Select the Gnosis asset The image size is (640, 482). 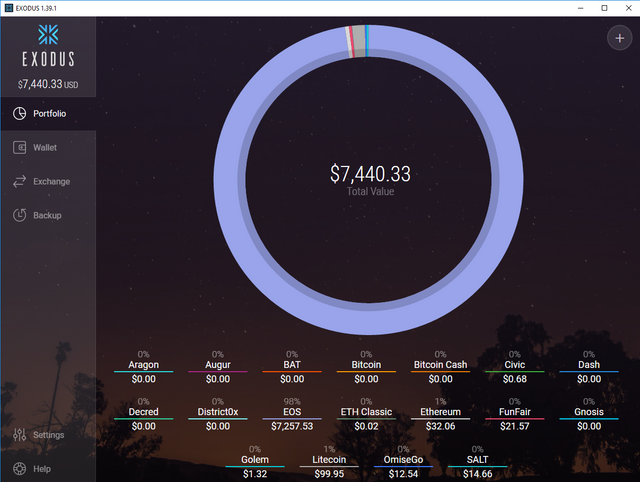coord(589,412)
